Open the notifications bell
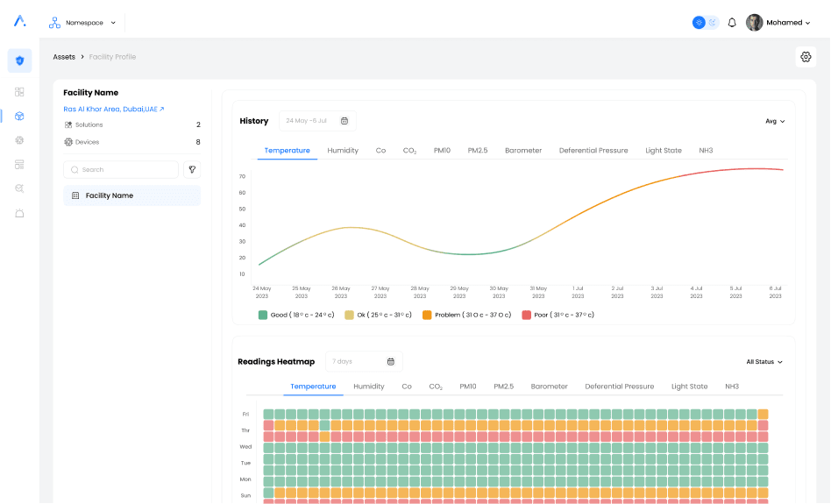 (x=732, y=23)
